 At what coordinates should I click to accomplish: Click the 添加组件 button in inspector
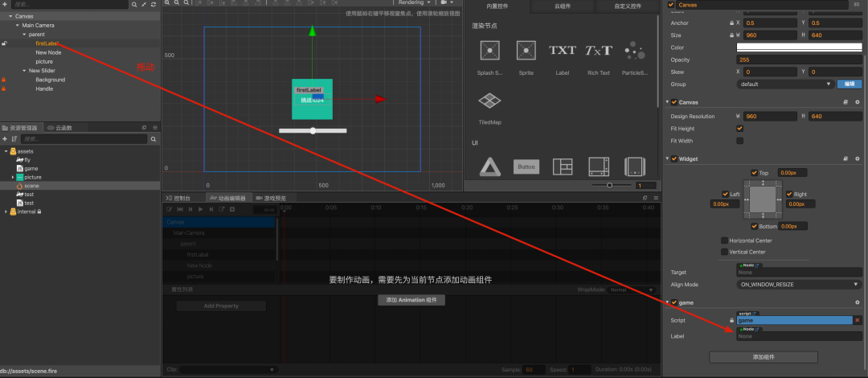[x=764, y=358]
